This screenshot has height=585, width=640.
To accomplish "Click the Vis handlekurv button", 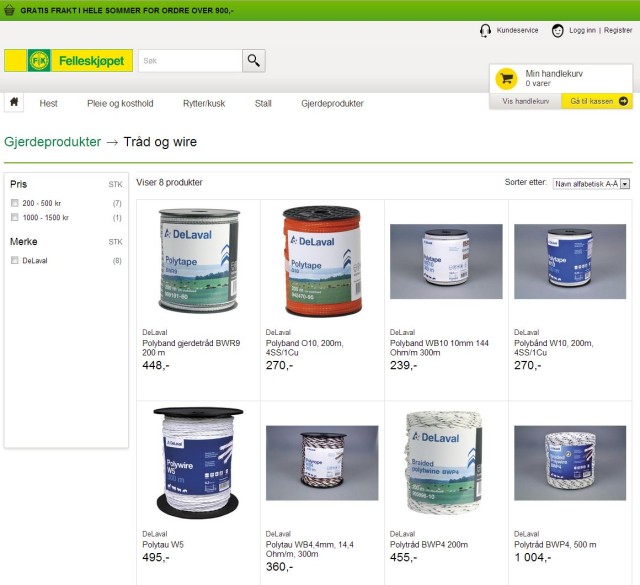I will tap(525, 101).
